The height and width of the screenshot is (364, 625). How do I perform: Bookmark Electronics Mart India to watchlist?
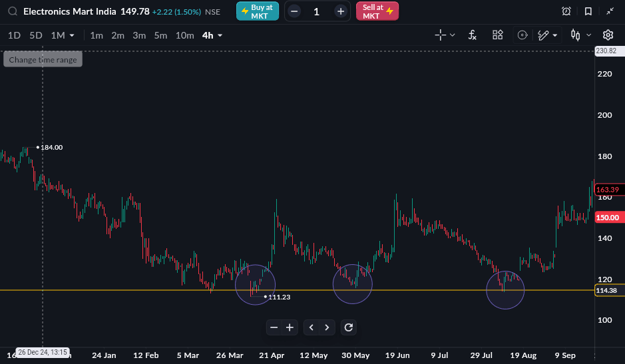(x=588, y=11)
